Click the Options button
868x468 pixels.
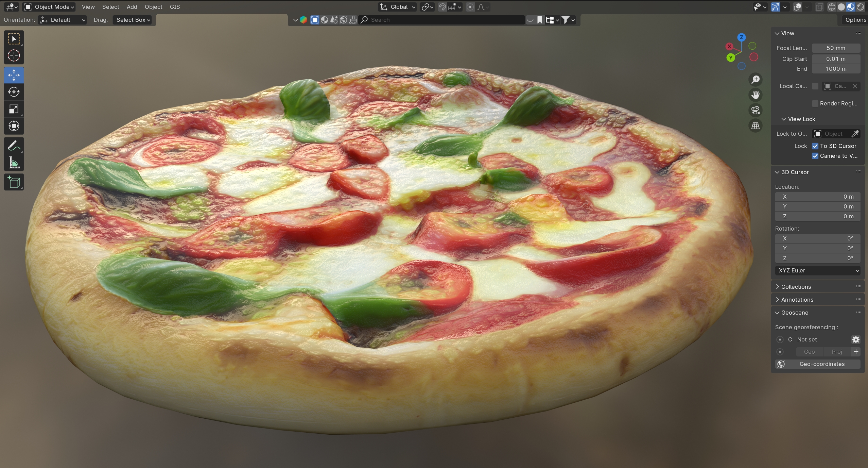point(855,20)
